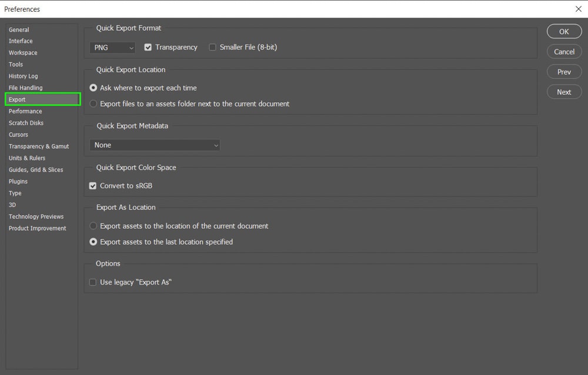
Task: Open Guides, Grid & Slices preferences
Action: pyautogui.click(x=36, y=170)
